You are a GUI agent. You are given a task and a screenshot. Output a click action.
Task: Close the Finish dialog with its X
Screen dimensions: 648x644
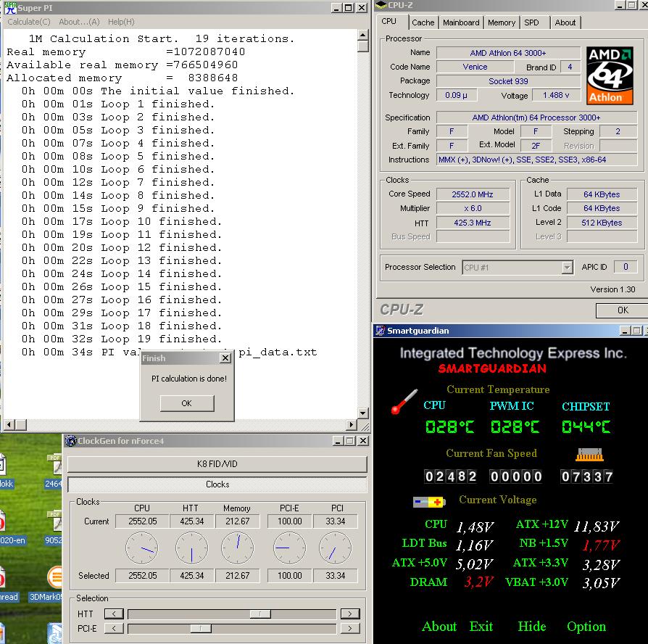[x=225, y=358]
